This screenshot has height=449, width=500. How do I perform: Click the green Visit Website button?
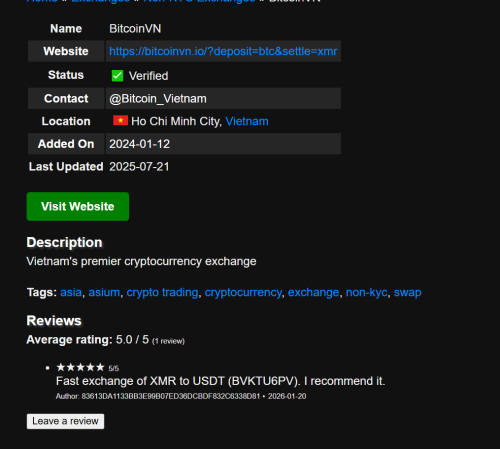(x=78, y=206)
